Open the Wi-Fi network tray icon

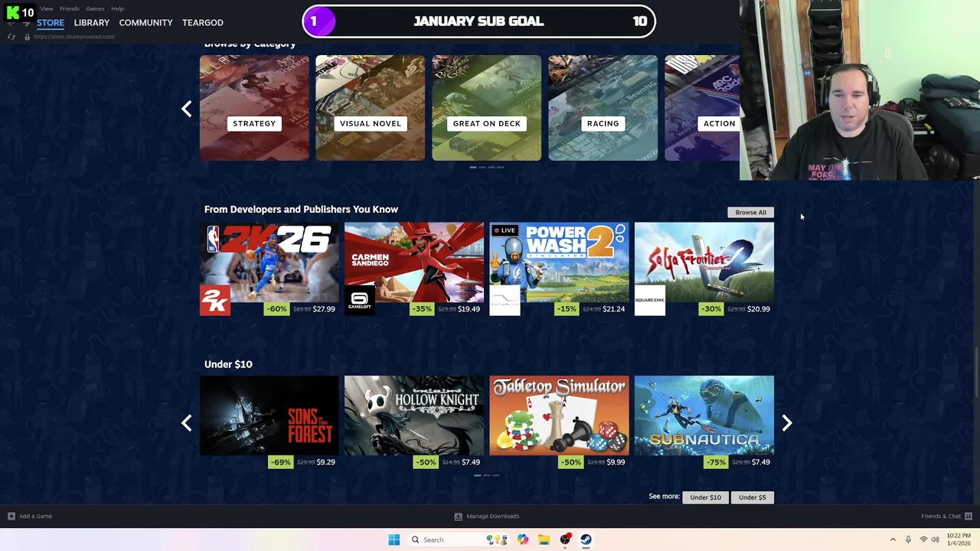pyautogui.click(x=923, y=540)
